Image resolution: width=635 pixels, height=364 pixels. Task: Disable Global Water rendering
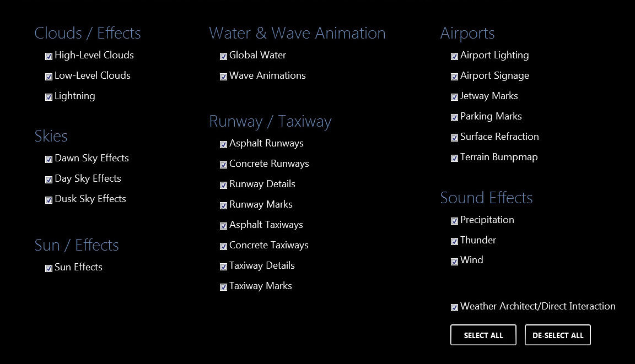[223, 56]
